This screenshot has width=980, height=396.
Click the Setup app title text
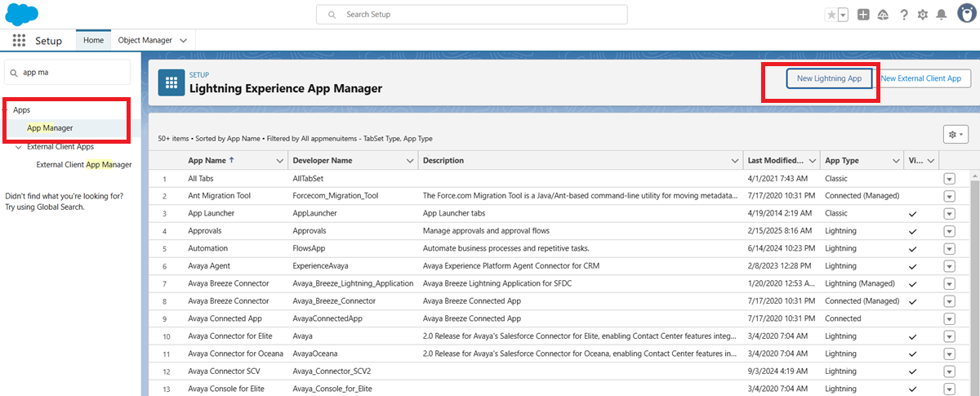(49, 40)
